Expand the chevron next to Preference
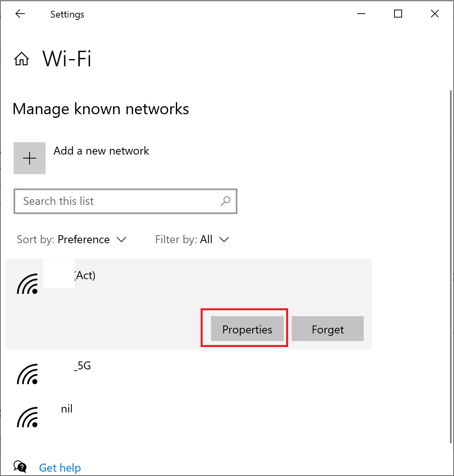 click(x=121, y=239)
